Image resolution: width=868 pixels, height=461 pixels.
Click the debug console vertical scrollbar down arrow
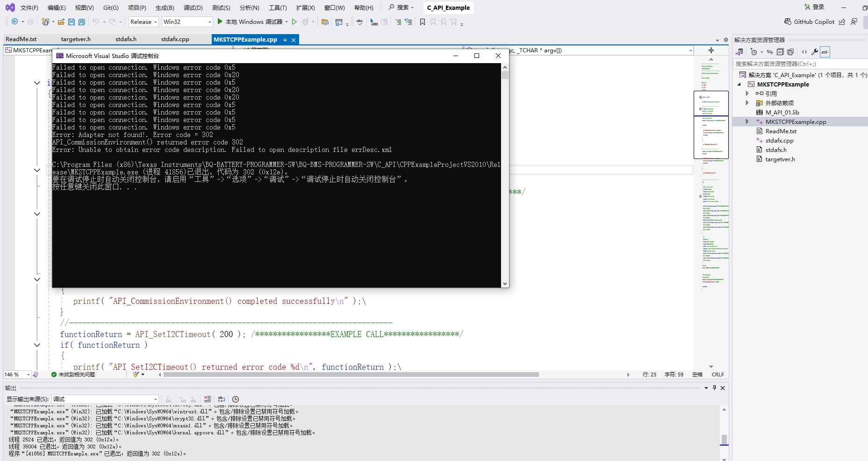click(x=505, y=284)
